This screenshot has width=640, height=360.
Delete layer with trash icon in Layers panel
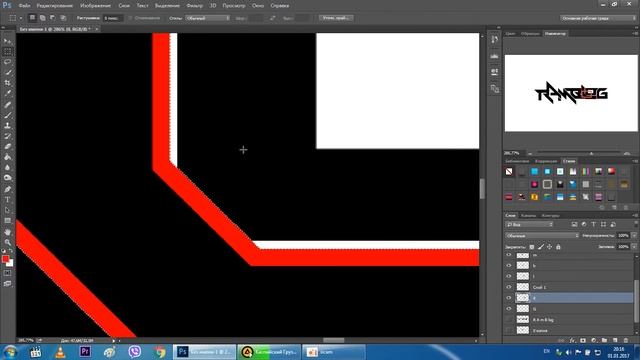click(x=626, y=340)
